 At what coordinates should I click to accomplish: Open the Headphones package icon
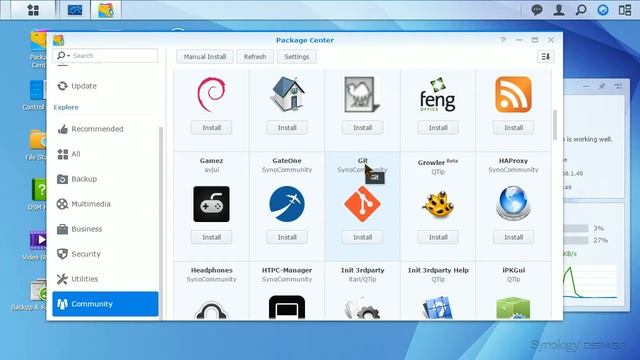(x=211, y=309)
